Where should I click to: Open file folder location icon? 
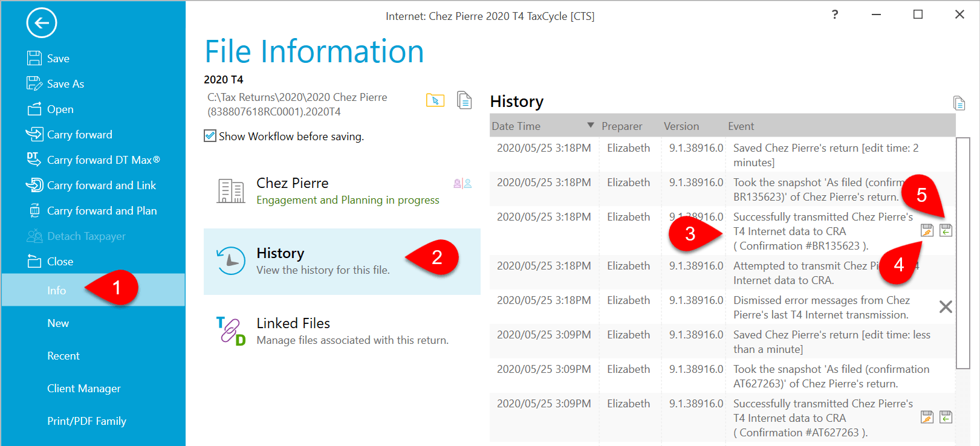click(435, 100)
